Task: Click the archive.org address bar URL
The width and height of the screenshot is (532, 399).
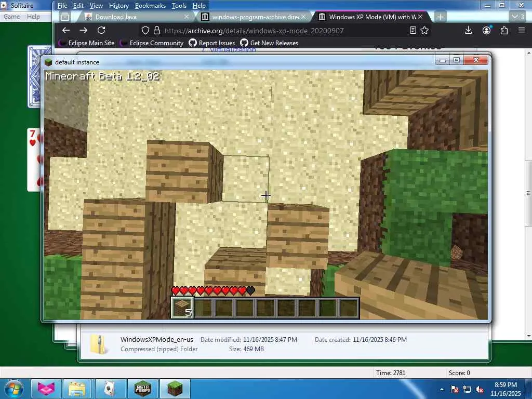Action: point(254,31)
